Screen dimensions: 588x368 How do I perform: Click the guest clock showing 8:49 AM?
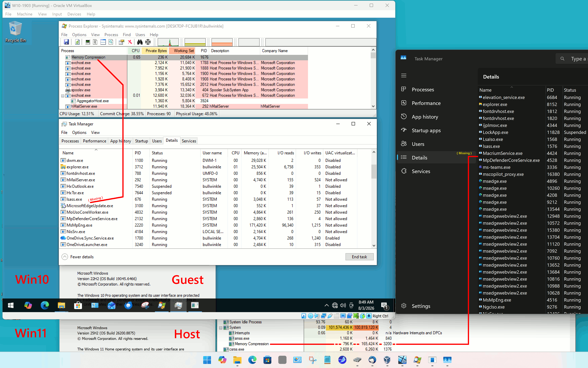click(x=366, y=305)
